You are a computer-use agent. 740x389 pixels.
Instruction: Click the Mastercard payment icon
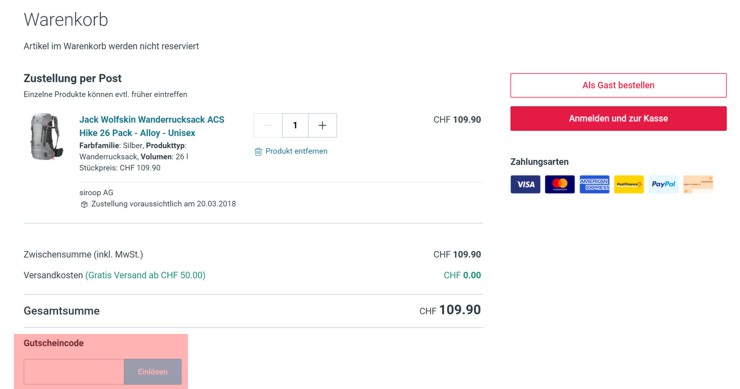560,185
